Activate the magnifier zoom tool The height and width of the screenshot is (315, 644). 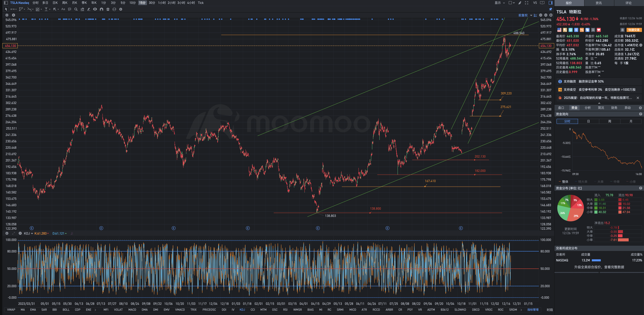(76, 9)
